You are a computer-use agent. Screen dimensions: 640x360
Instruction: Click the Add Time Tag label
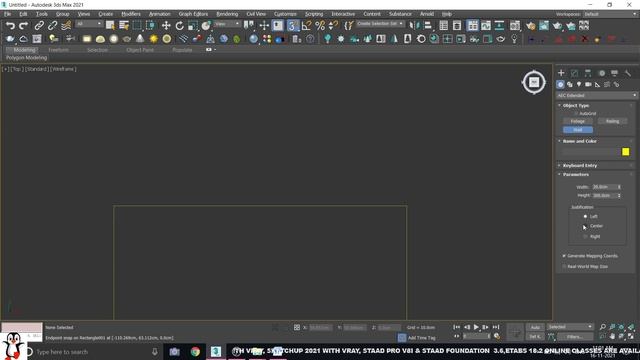[422, 338]
